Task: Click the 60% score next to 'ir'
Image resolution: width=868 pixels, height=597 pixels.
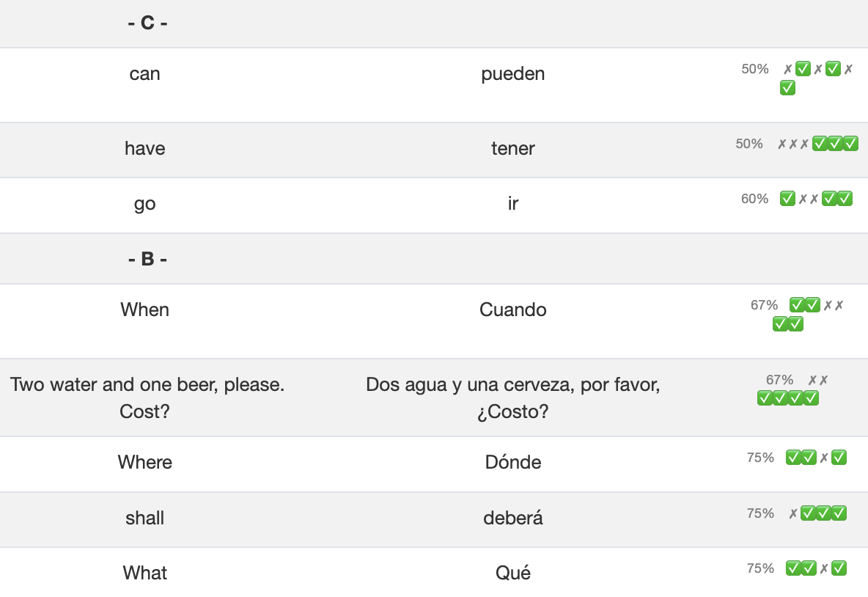Action: [754, 199]
